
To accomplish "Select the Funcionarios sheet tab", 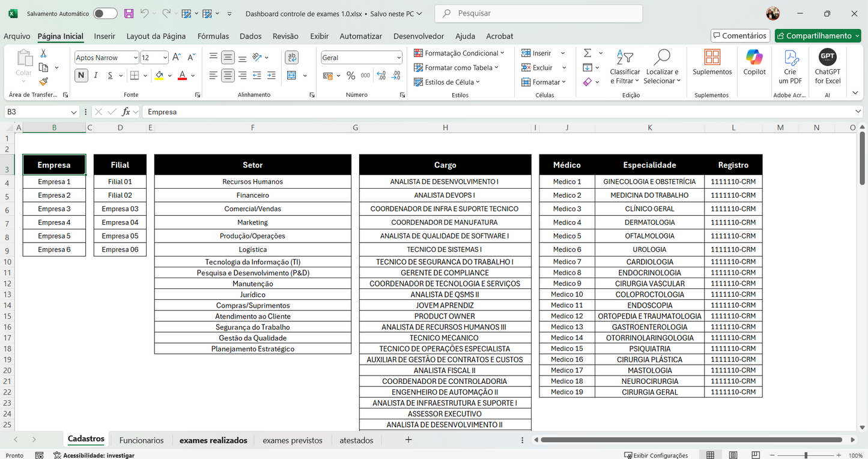I will coord(141,440).
